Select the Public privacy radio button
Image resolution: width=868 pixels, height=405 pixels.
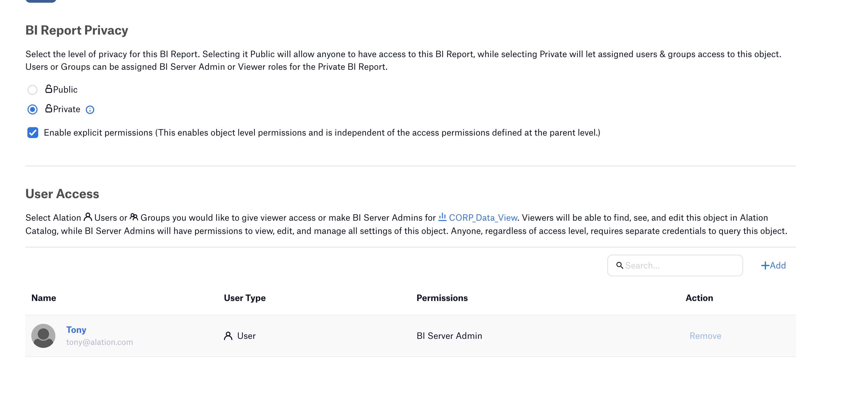tap(32, 90)
